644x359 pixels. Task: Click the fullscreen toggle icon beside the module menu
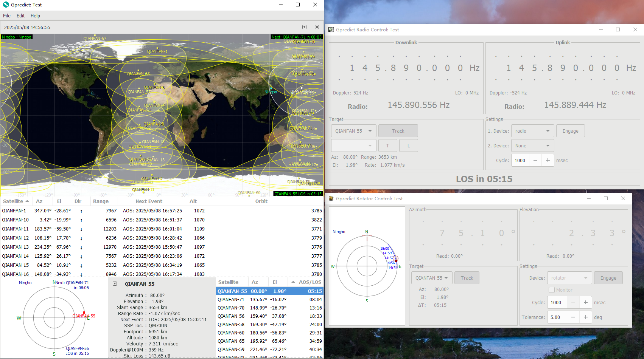tap(317, 27)
